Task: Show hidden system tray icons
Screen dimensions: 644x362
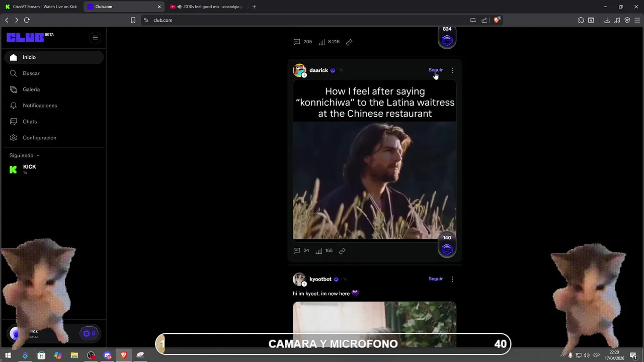Action: point(562,355)
